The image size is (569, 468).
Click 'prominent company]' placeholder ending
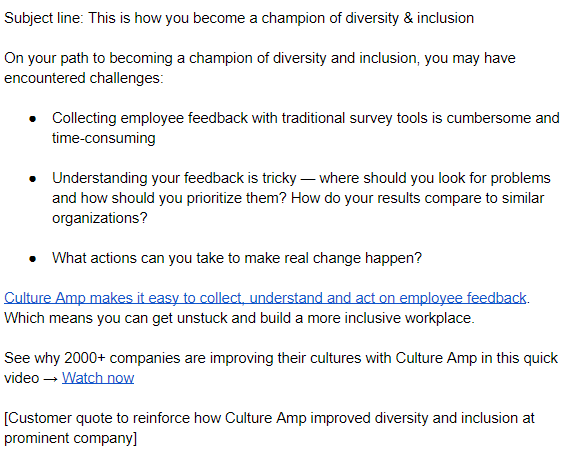click(70, 438)
